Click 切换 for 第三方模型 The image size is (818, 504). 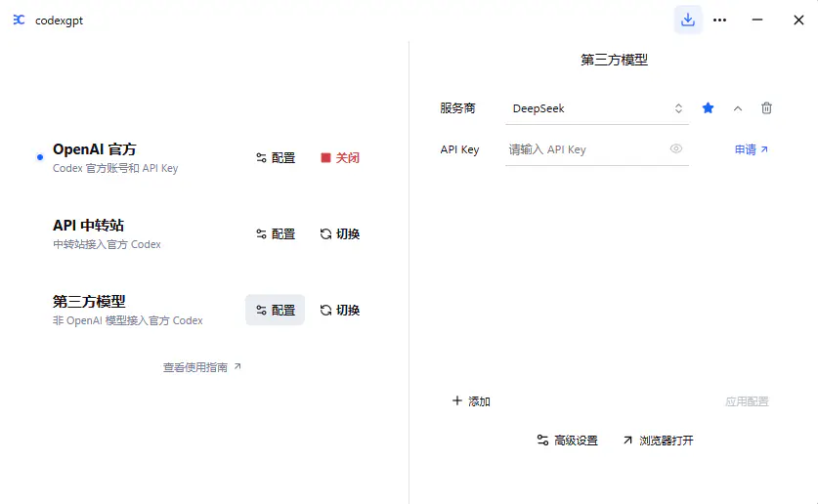coord(340,310)
